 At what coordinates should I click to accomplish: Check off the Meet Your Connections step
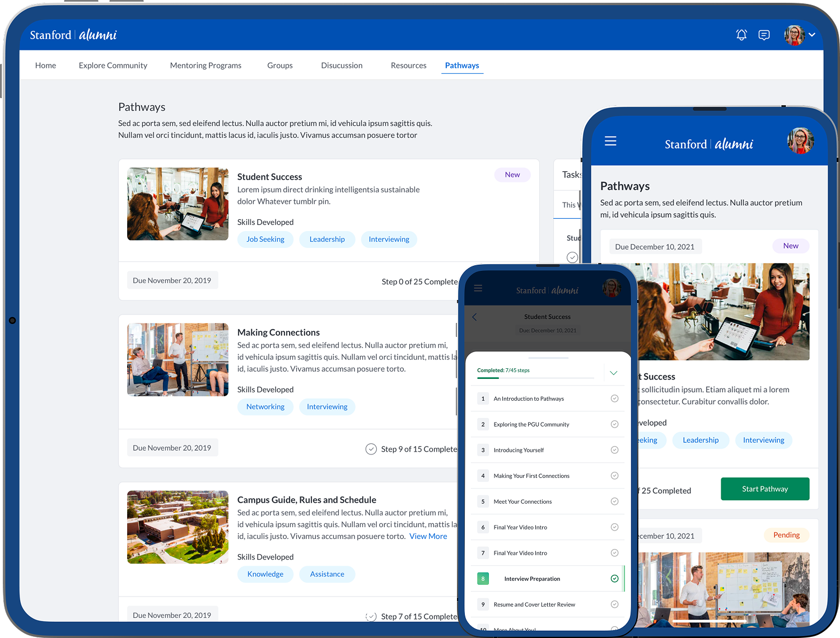(x=614, y=501)
